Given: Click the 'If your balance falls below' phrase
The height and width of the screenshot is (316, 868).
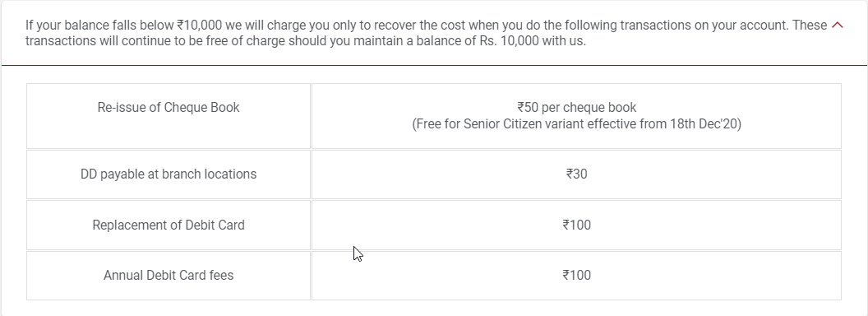Looking at the screenshot, I should coord(99,26).
